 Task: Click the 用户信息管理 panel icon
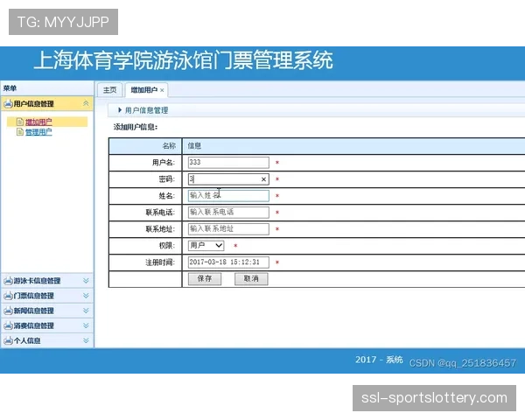(8, 104)
